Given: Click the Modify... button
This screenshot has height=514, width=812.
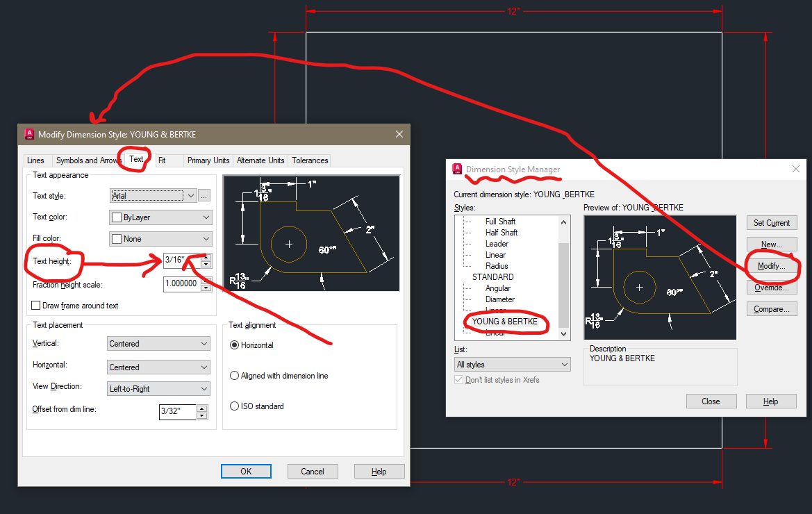Looking at the screenshot, I should pos(772,266).
